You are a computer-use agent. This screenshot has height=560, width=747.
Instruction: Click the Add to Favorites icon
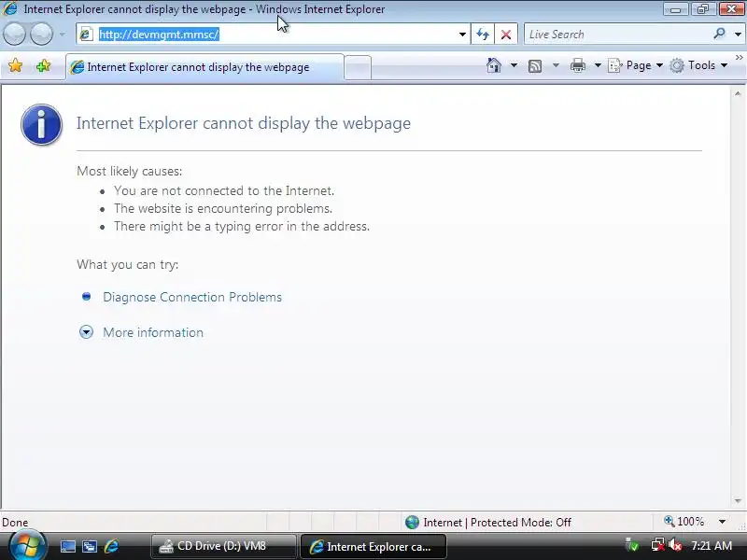(x=43, y=65)
